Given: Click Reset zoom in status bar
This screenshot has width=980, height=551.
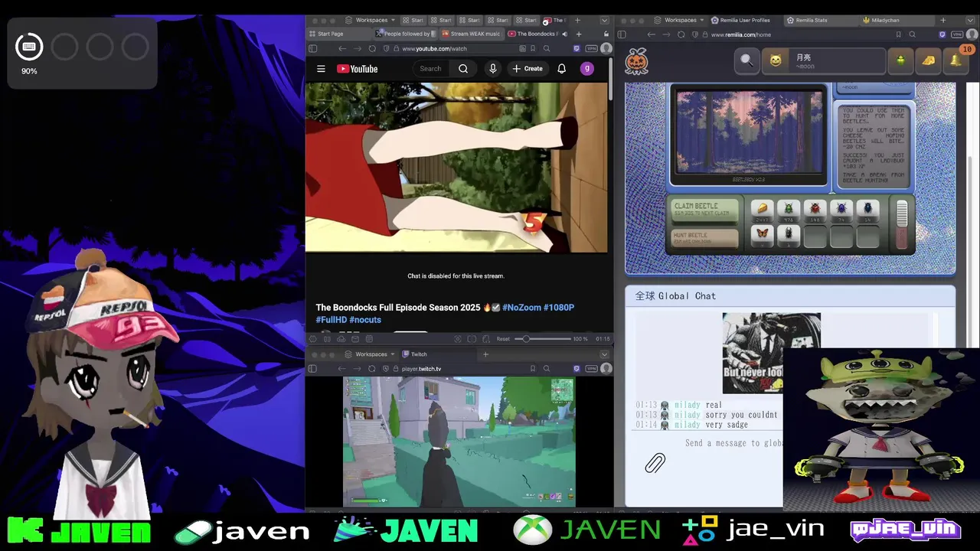Looking at the screenshot, I should pos(503,338).
